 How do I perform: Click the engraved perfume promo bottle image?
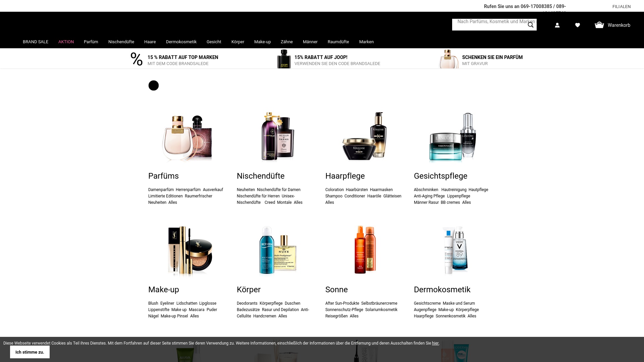point(448,59)
